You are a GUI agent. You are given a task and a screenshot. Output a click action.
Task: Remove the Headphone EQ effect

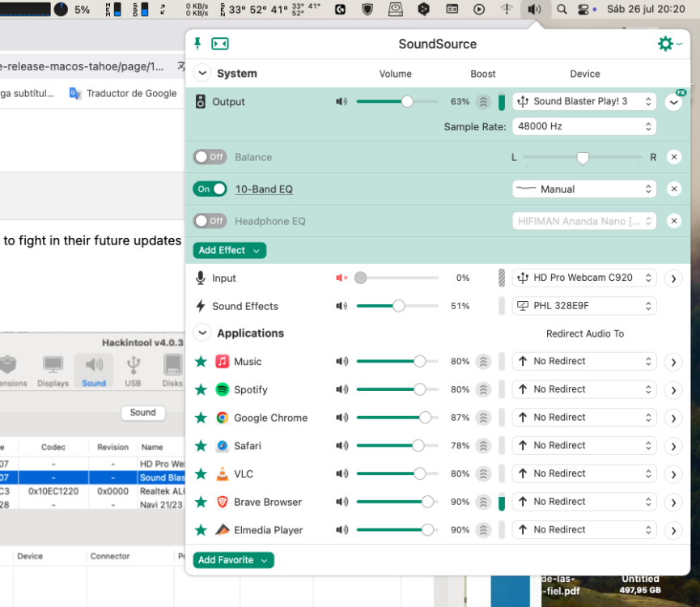(674, 221)
